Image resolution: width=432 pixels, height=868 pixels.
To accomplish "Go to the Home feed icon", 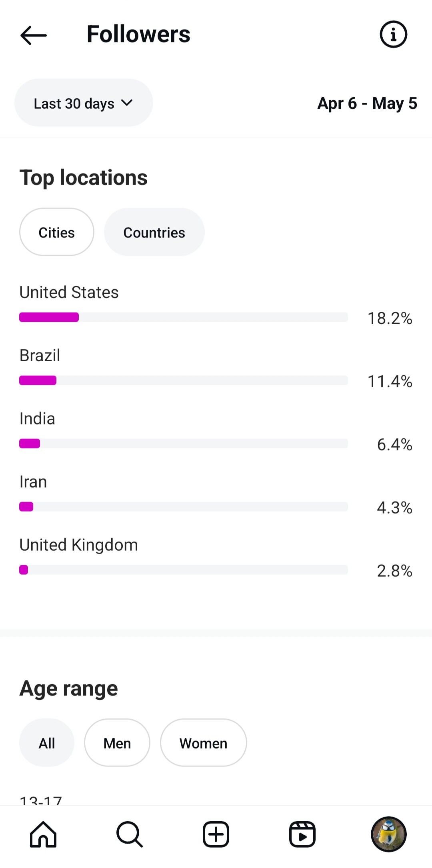I will pos(43,834).
